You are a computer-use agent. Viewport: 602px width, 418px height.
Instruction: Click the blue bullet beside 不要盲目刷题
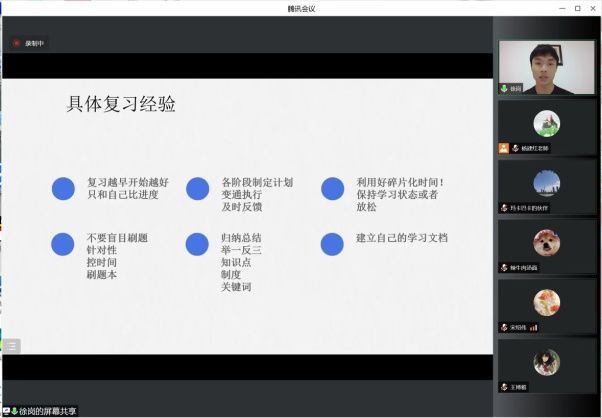(x=63, y=244)
